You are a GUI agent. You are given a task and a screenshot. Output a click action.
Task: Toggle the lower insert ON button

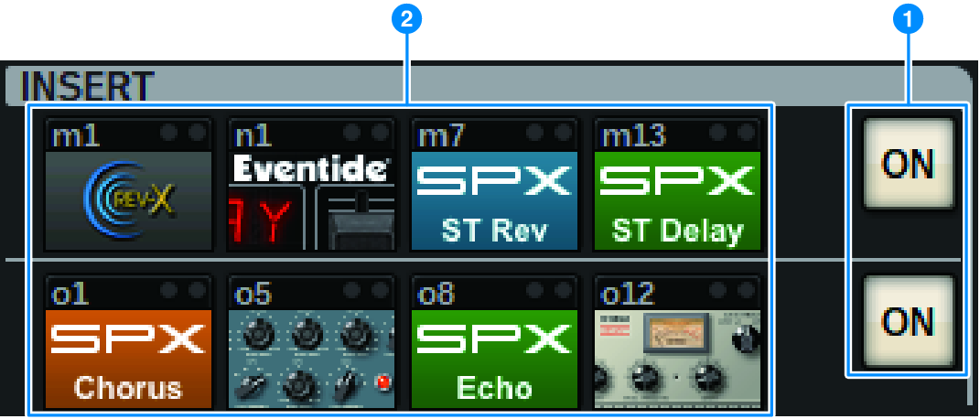pos(908,320)
